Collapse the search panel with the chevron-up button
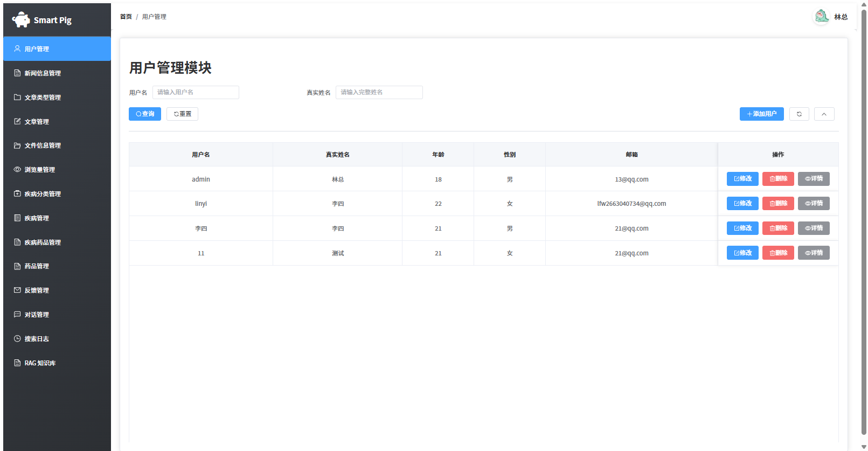 pyautogui.click(x=824, y=114)
